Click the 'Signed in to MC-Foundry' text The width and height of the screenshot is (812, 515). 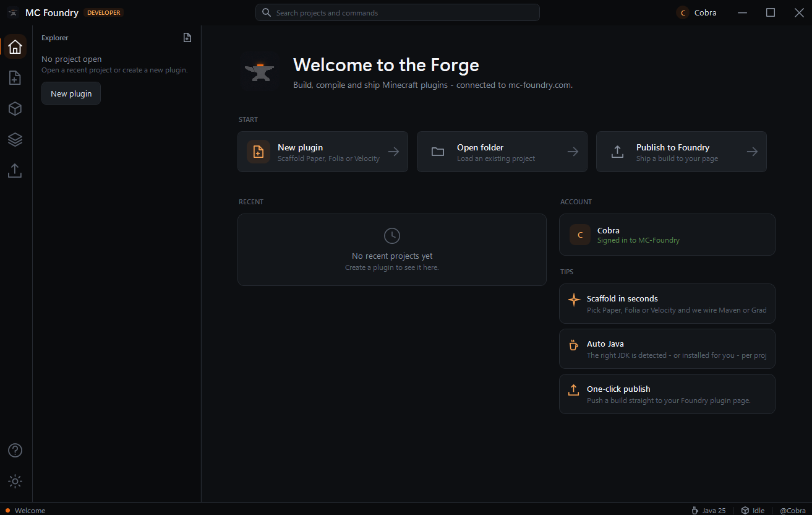pyautogui.click(x=638, y=240)
